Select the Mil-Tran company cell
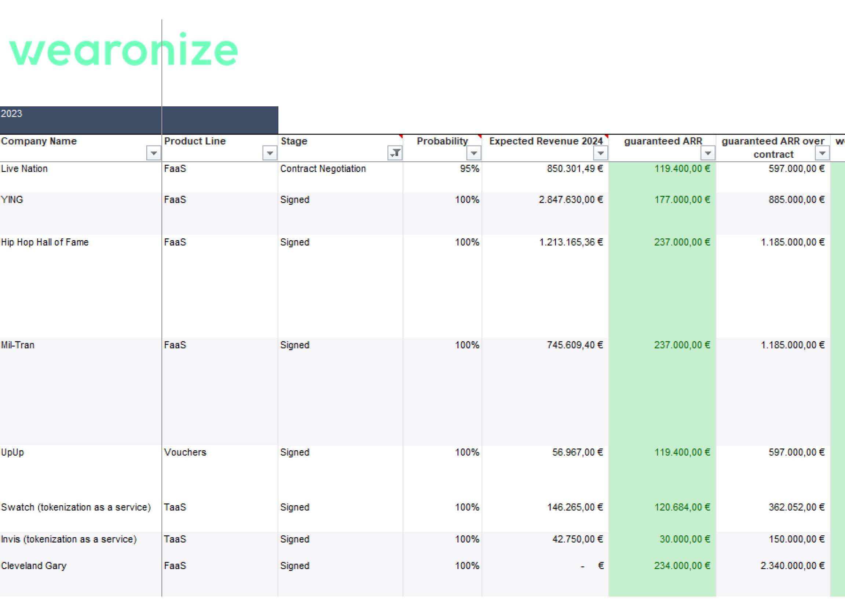The width and height of the screenshot is (845, 616). click(81, 392)
